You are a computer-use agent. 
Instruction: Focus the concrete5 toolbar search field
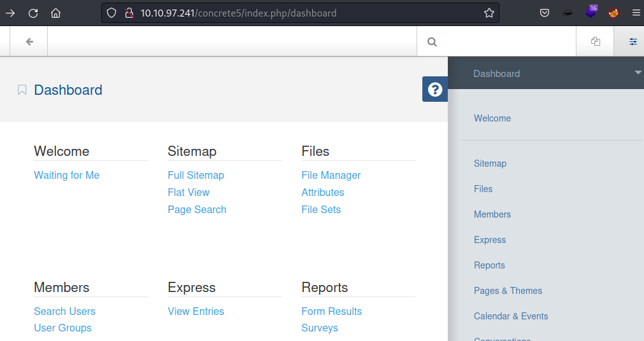coord(506,42)
